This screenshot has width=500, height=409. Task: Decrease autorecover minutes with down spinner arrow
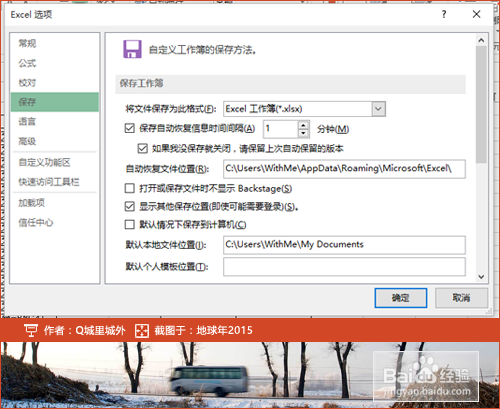pos(303,133)
